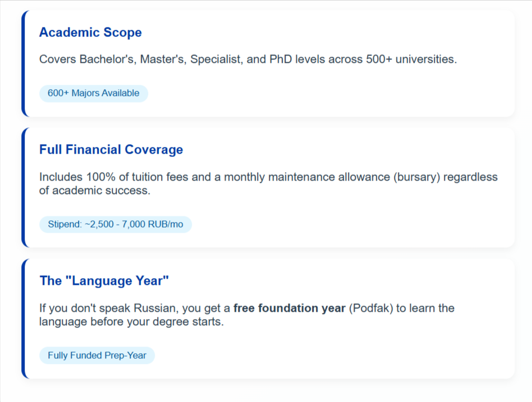The image size is (532, 402).
Task: Click the word "Master's" in Academic Scope
Action: (x=163, y=59)
